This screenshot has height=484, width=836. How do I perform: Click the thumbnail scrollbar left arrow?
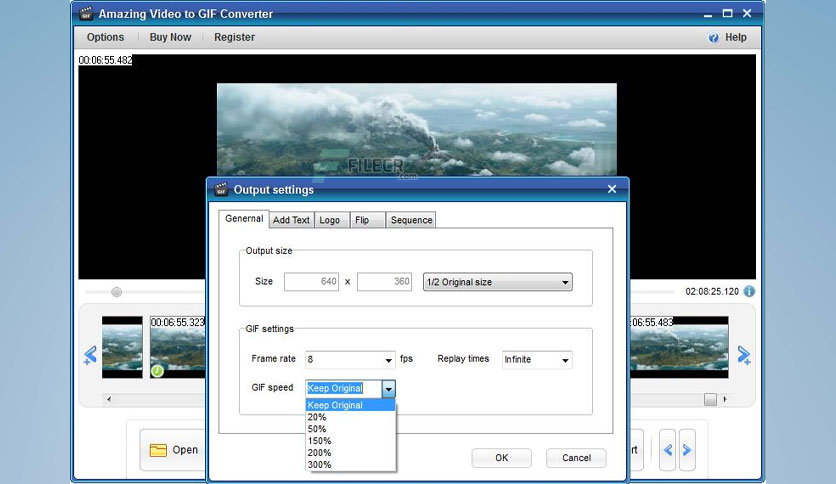point(109,399)
